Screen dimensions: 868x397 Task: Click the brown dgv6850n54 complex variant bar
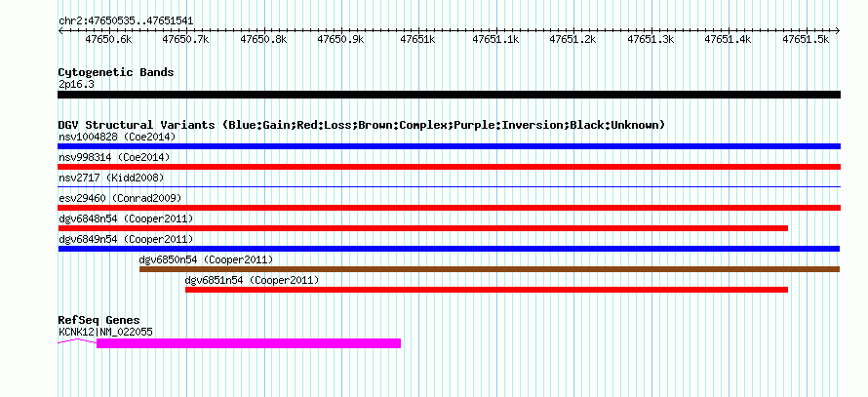click(x=490, y=269)
